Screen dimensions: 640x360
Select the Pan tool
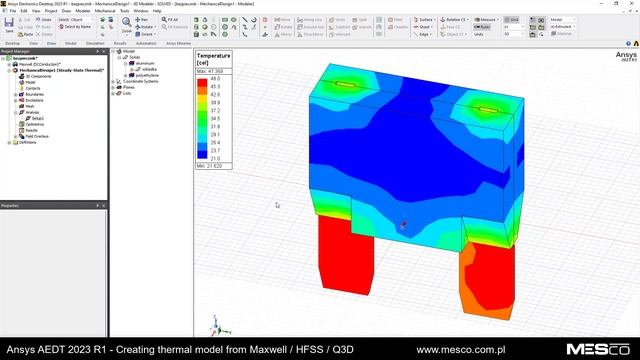click(142, 20)
